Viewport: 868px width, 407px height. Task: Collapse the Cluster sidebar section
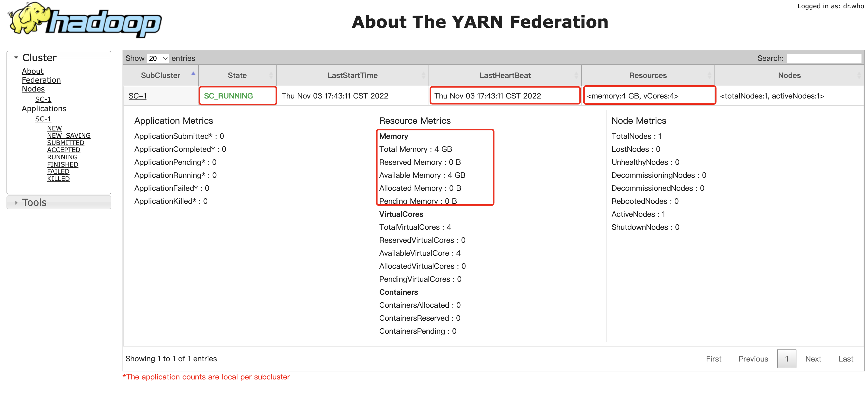pyautogui.click(x=39, y=57)
